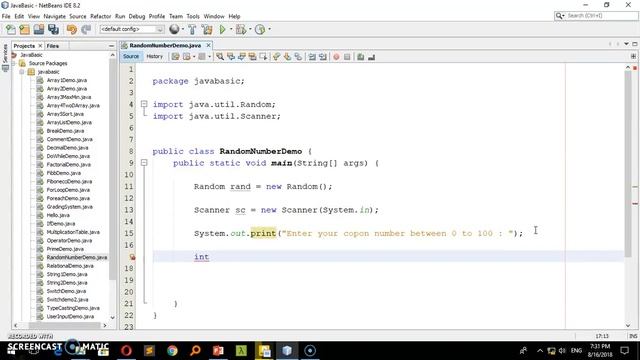This screenshot has height=360, width=640.
Task: Select UserInputDemo.java in project tree
Action: point(70,316)
